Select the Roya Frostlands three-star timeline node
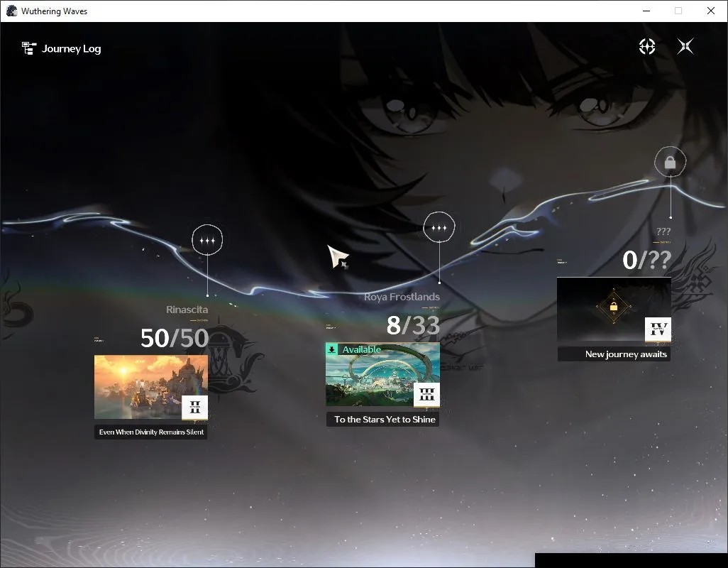The height and width of the screenshot is (568, 728). (439, 227)
